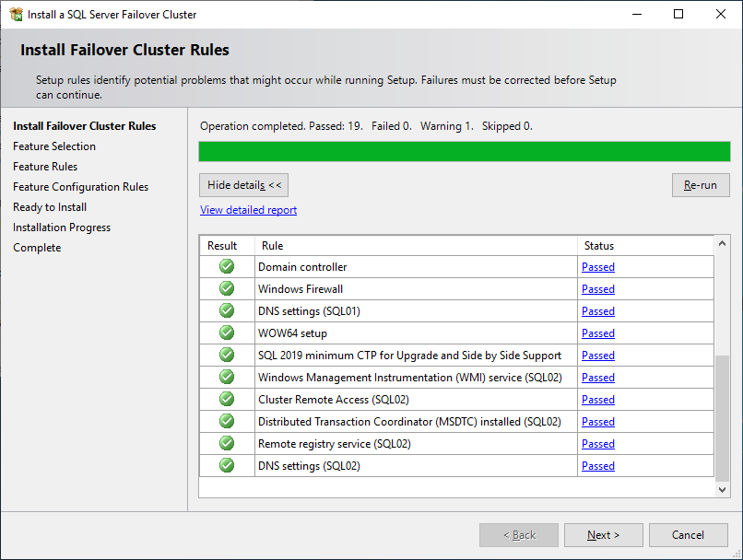Click the Re-run button
This screenshot has width=743, height=560.
pyautogui.click(x=701, y=185)
